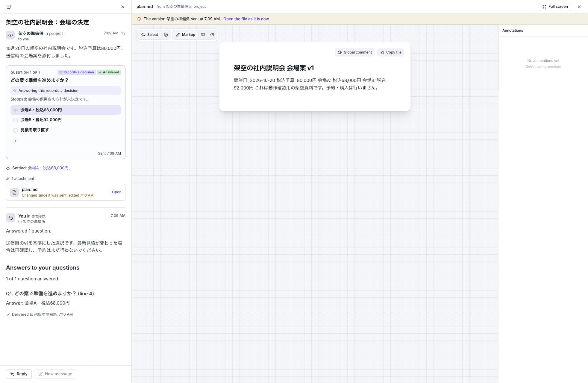Click the warning info icon in version banner
The image size is (588, 383).
139,19
